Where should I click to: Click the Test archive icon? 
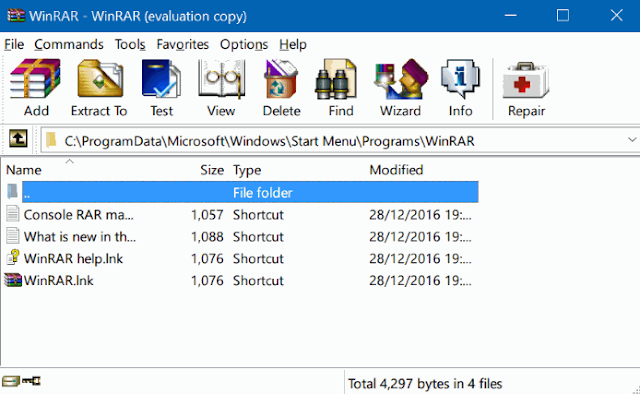point(161,79)
